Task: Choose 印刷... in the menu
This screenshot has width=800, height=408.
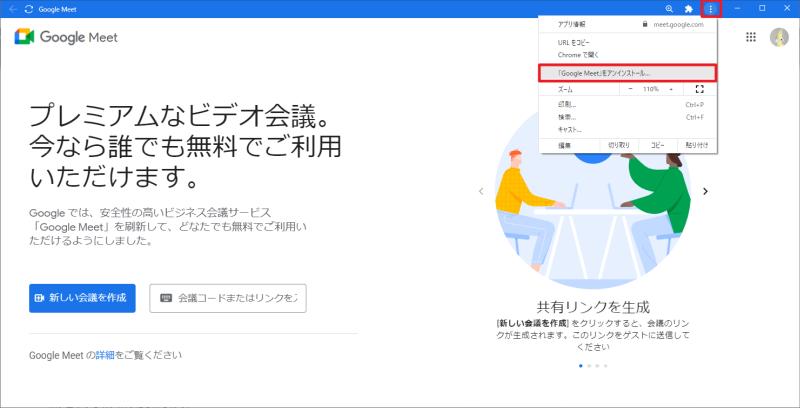Action: point(628,105)
